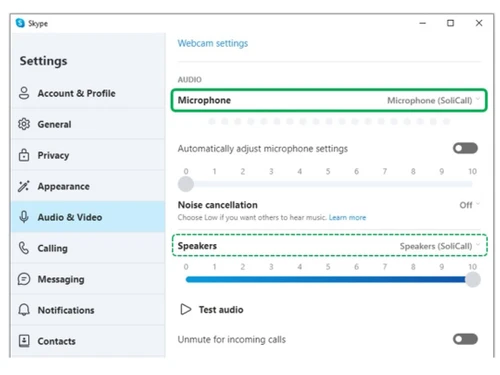Switch to Appearance settings

pyautogui.click(x=88, y=186)
